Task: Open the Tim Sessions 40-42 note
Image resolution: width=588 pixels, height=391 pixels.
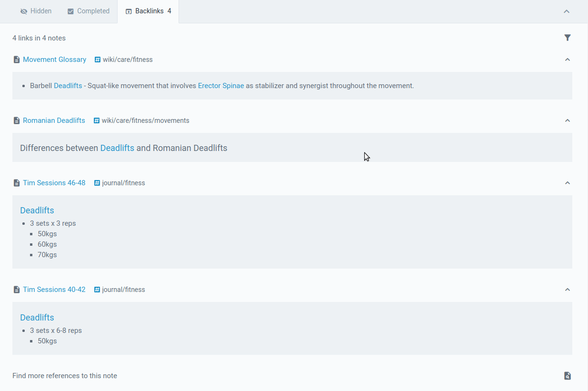Action: tap(54, 290)
